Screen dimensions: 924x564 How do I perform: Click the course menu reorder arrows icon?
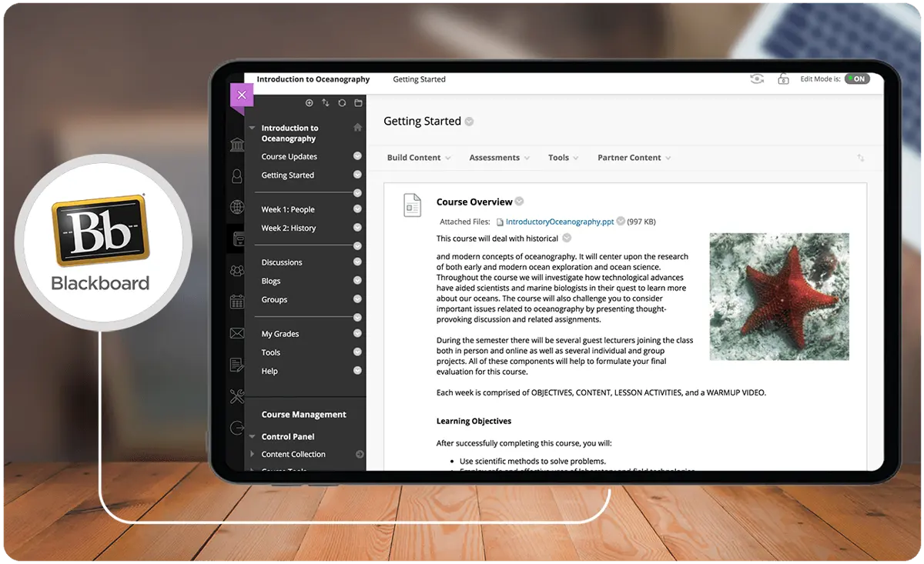point(326,103)
